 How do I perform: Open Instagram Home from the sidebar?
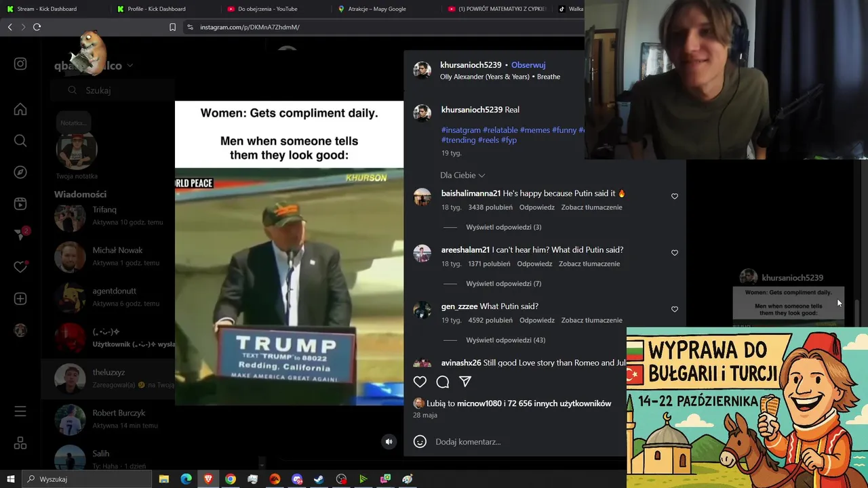tap(20, 109)
